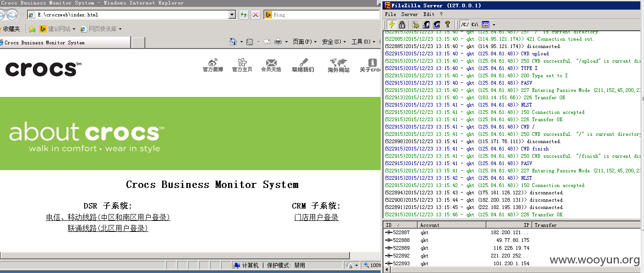Select the C:\ path display button in FileZilla
The height and width of the screenshot is (273, 644).
(475, 24)
